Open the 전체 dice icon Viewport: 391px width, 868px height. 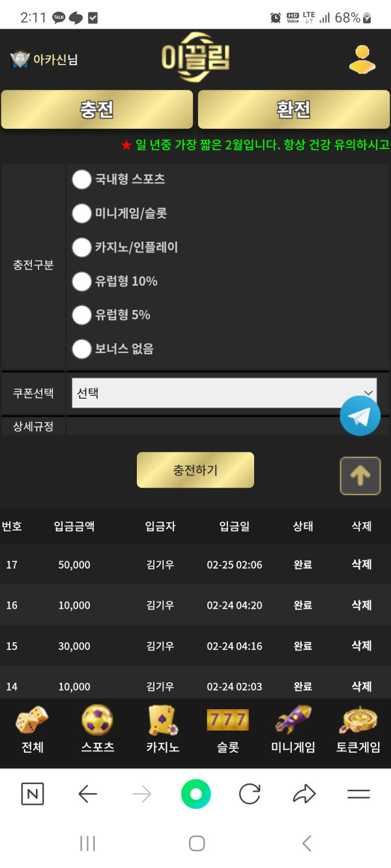point(32,721)
